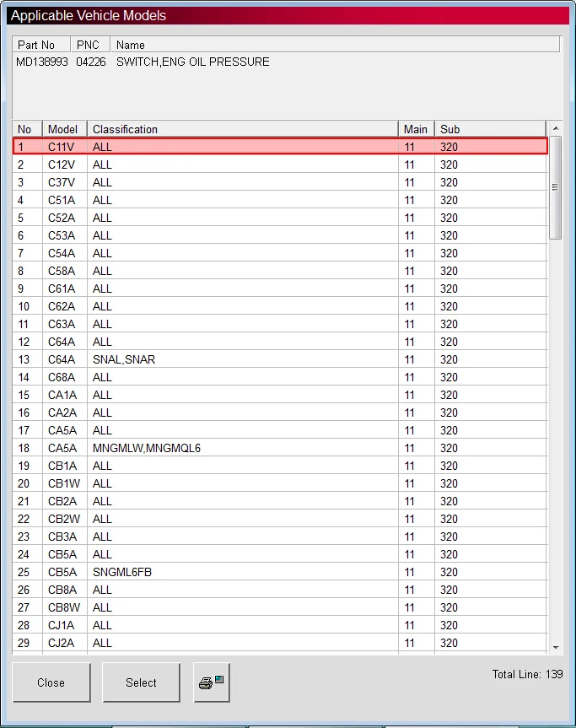This screenshot has width=576, height=728.
Task: Select model row C37V
Action: pyautogui.click(x=280, y=182)
